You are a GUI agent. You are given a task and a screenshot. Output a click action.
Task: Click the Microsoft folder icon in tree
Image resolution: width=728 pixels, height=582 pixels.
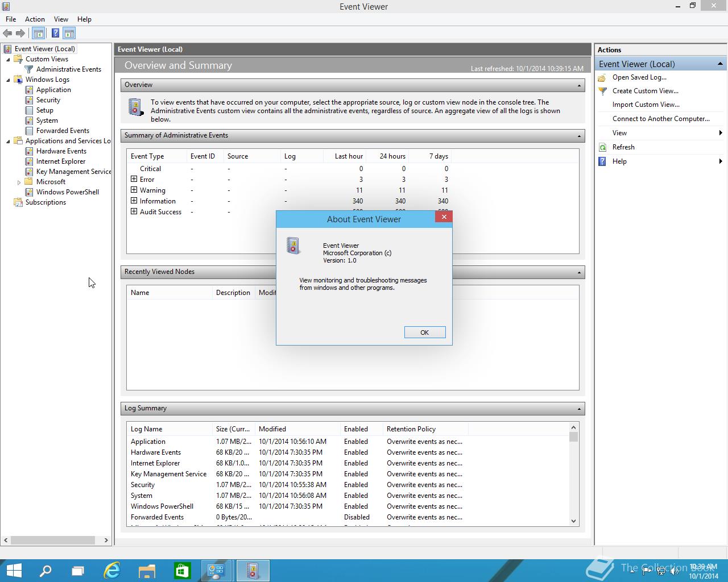click(x=29, y=182)
